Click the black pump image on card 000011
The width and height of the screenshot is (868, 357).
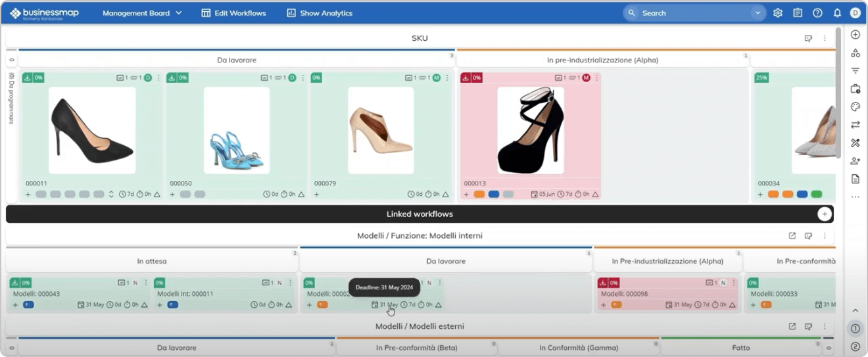point(92,130)
